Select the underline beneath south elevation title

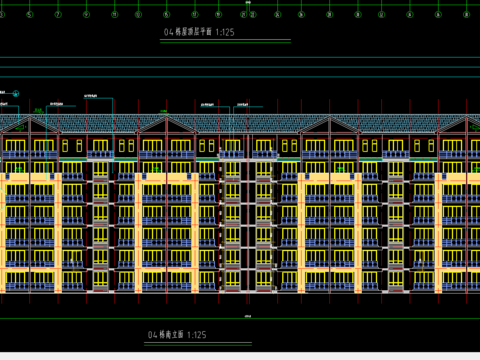(198, 345)
